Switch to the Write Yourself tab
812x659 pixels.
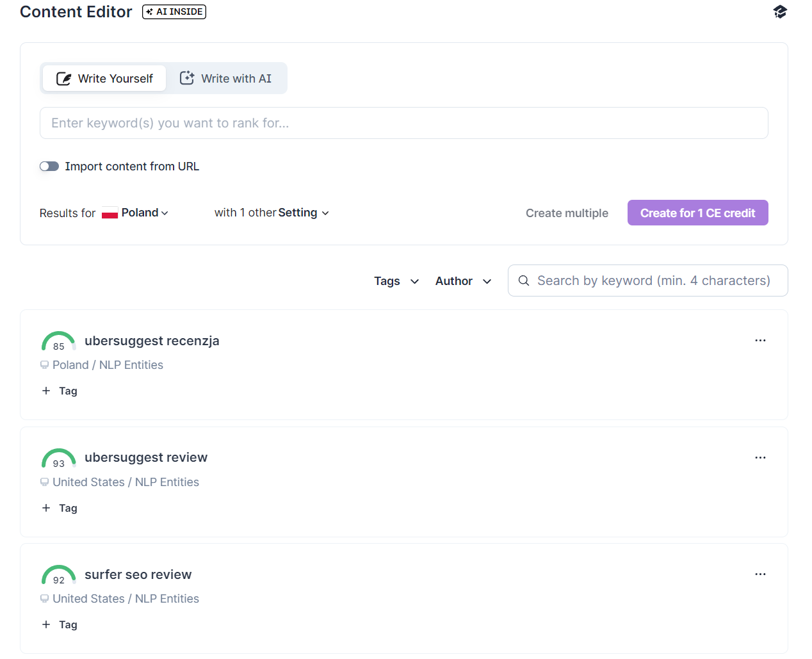pos(104,78)
